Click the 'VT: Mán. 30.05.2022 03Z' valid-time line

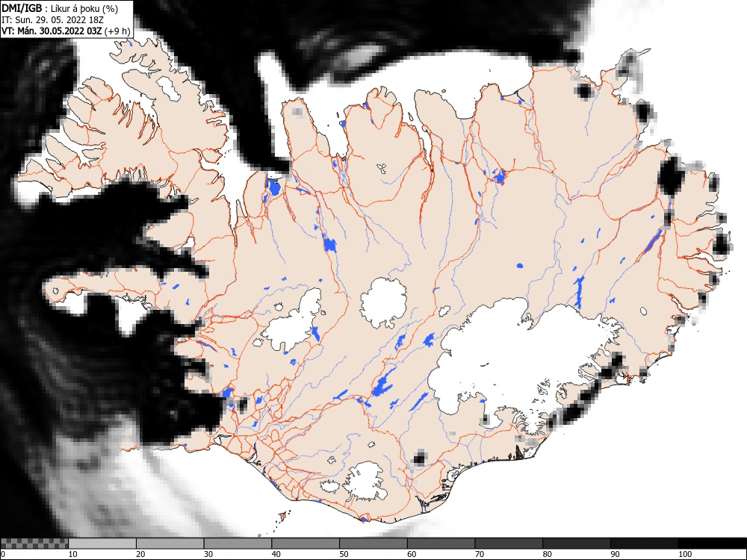52,31
